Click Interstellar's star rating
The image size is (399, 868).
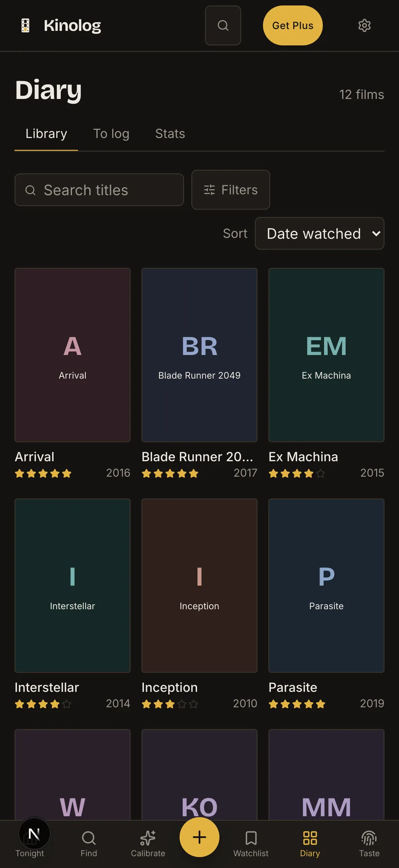click(x=43, y=704)
